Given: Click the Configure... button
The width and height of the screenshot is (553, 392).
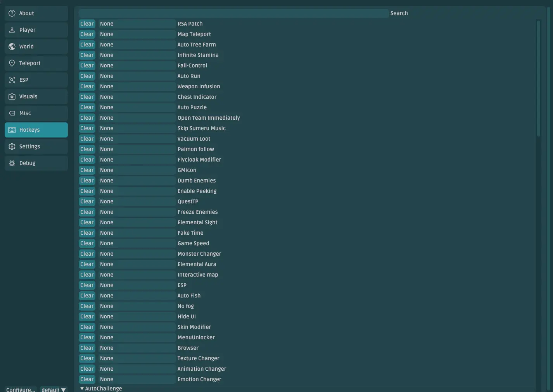Looking at the screenshot, I should (x=21, y=389).
